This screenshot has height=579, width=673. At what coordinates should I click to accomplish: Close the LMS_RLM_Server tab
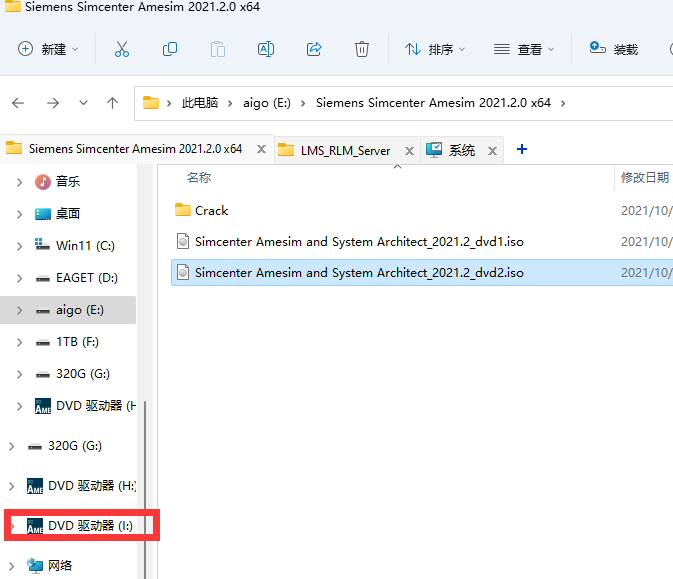click(x=409, y=151)
